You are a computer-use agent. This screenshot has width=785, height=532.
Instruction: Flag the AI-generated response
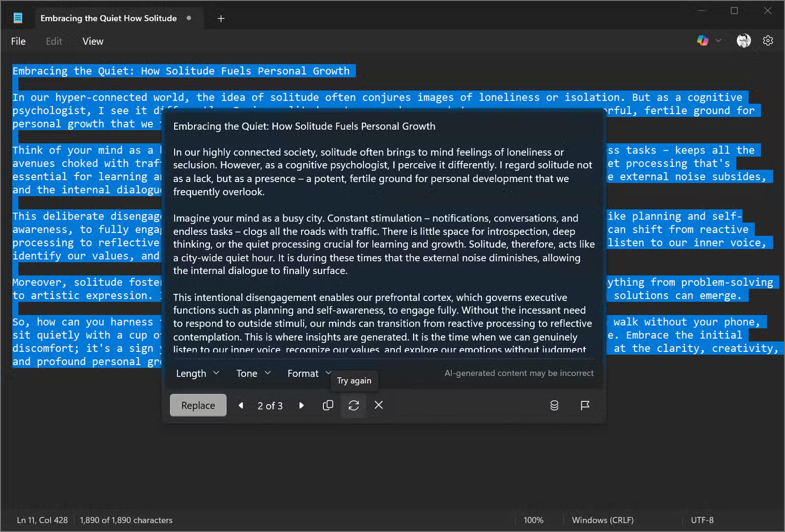[x=585, y=405]
